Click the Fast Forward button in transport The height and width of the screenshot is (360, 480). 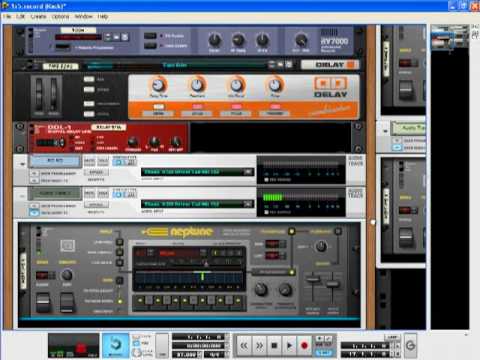[259, 346]
